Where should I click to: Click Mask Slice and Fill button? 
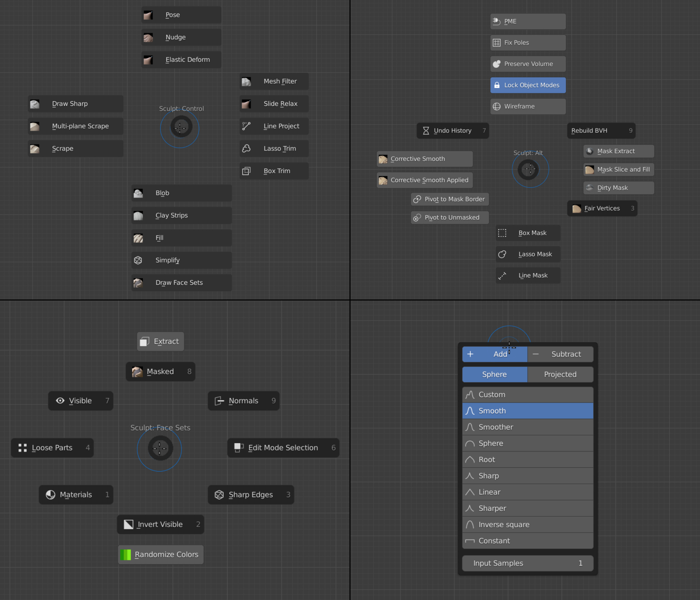coord(619,169)
